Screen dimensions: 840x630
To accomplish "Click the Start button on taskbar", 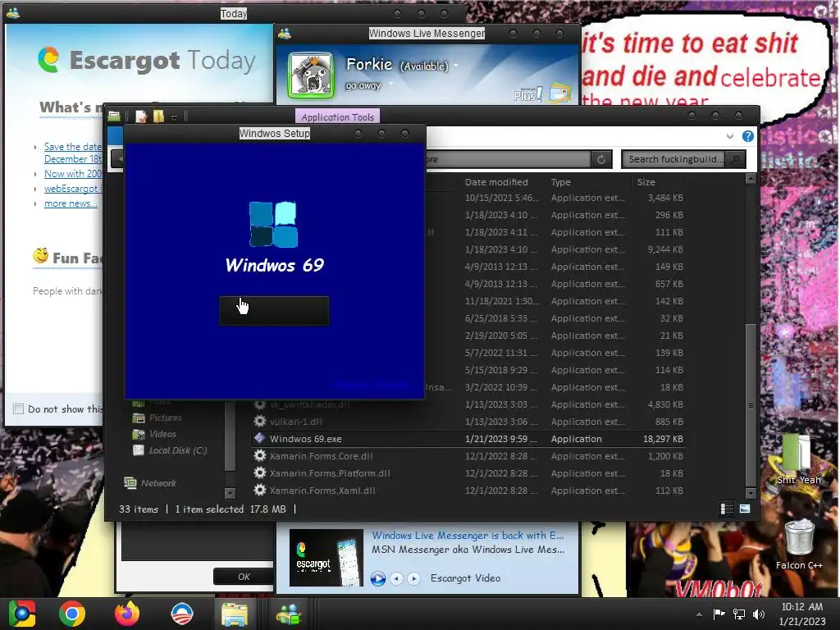I will 21,614.
